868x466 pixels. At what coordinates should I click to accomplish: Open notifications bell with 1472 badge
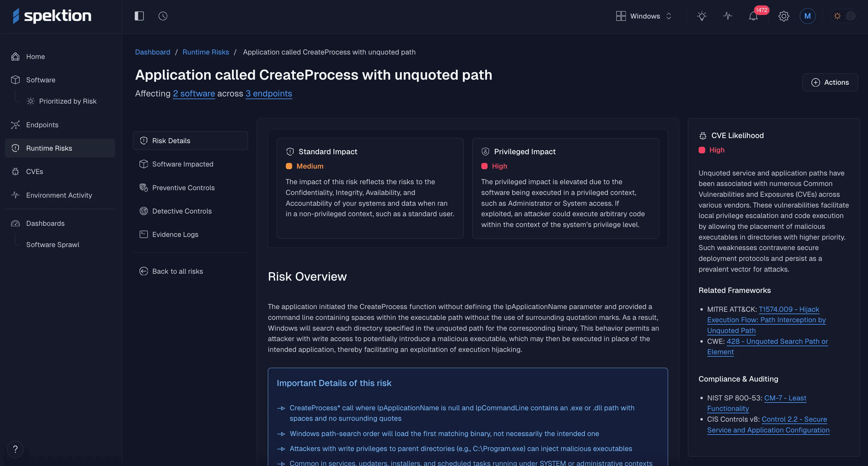pyautogui.click(x=753, y=16)
